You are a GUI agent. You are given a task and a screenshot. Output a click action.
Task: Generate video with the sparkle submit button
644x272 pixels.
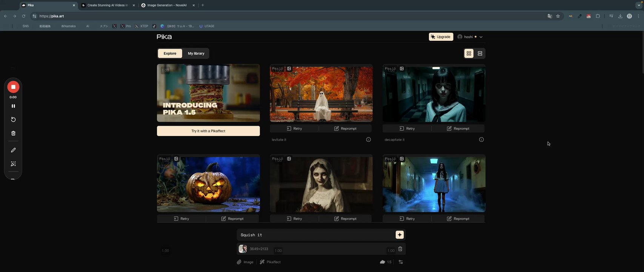400,235
